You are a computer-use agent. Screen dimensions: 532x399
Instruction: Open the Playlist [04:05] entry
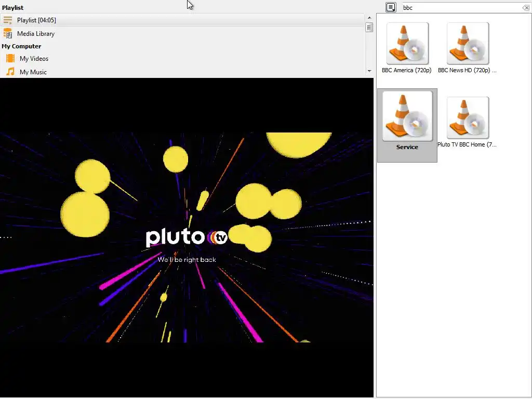pos(182,20)
